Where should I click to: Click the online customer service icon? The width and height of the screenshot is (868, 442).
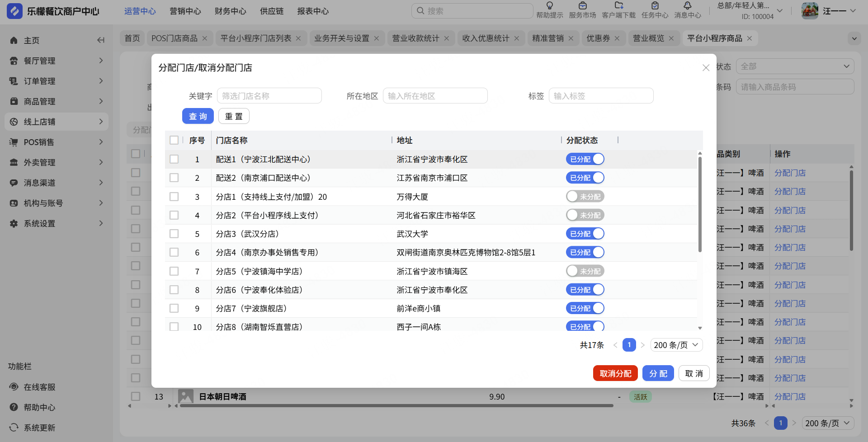coord(14,387)
